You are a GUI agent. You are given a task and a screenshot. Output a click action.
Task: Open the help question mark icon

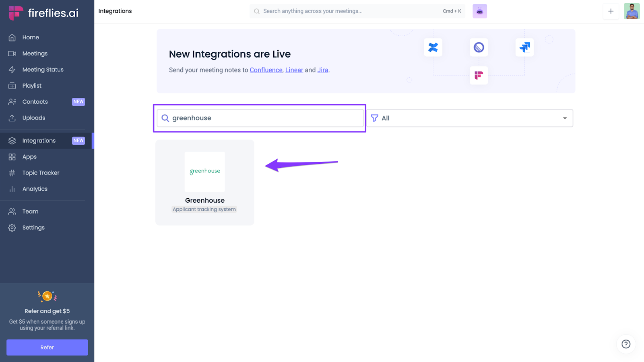click(x=626, y=344)
